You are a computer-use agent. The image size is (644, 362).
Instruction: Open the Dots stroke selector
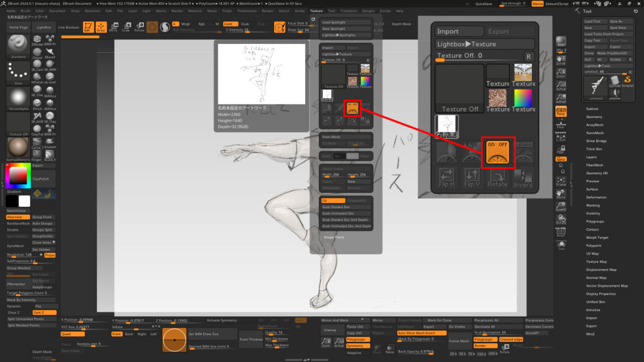tap(18, 72)
